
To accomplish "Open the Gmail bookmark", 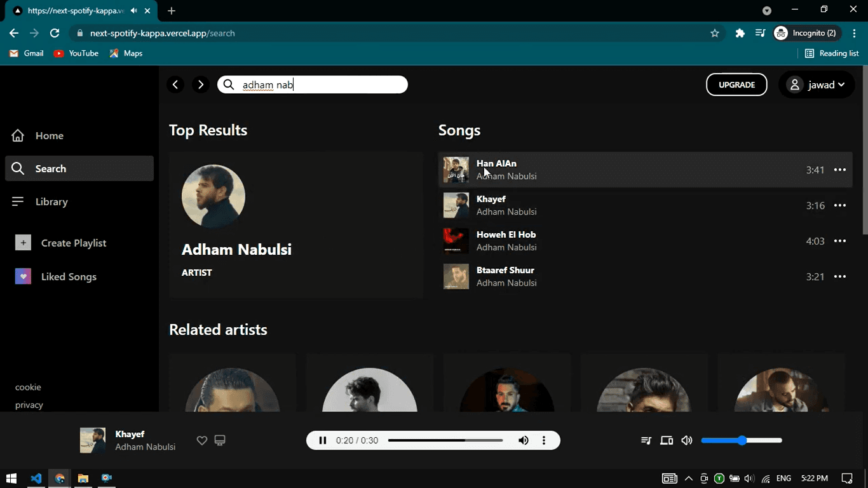I will (27, 53).
